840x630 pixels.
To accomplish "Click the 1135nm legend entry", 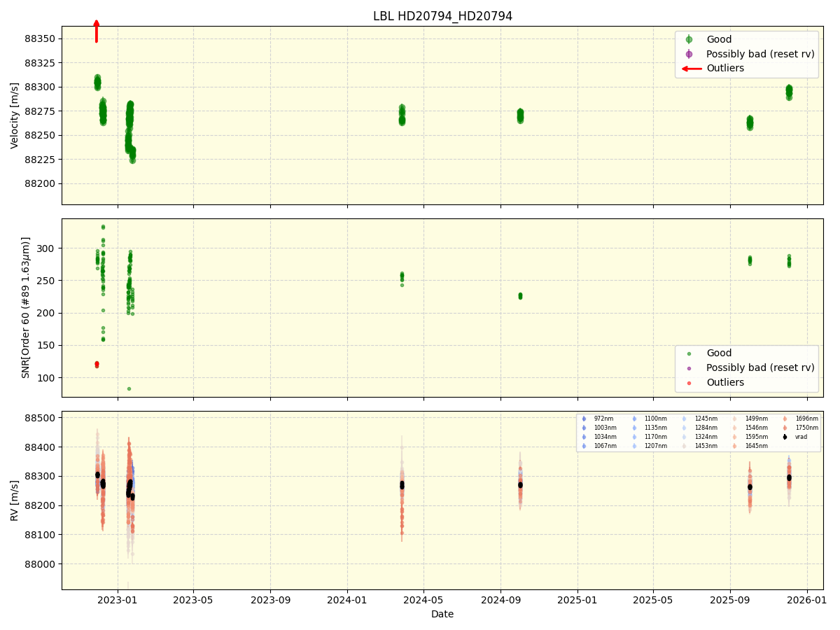I will click(x=650, y=428).
